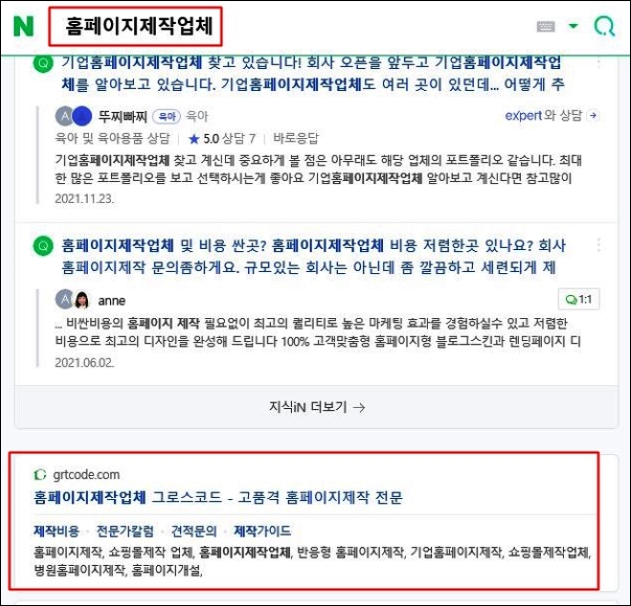Image resolution: width=631 pixels, height=606 pixels.
Task: Open the three-dot menu on the second question
Action: tap(598, 245)
